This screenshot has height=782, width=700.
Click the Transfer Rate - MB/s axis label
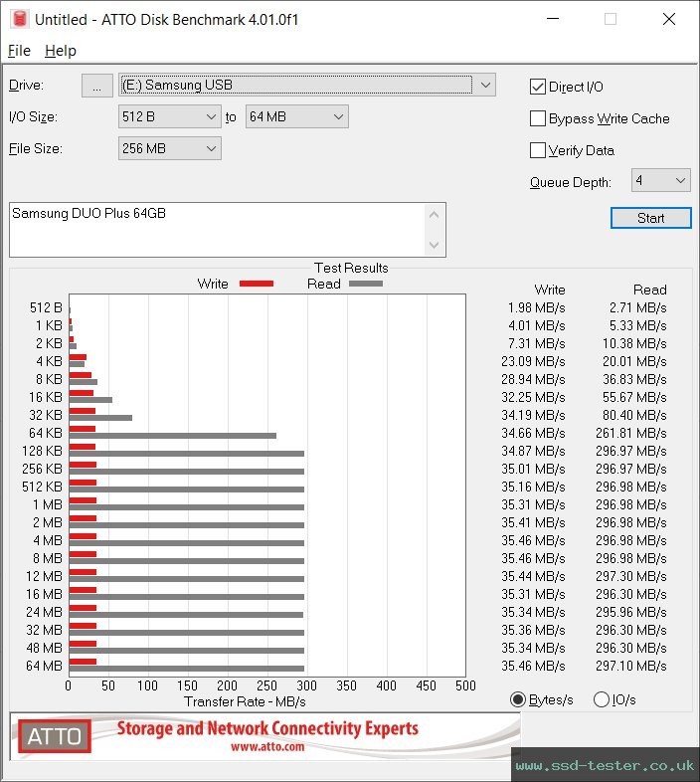pos(245,701)
